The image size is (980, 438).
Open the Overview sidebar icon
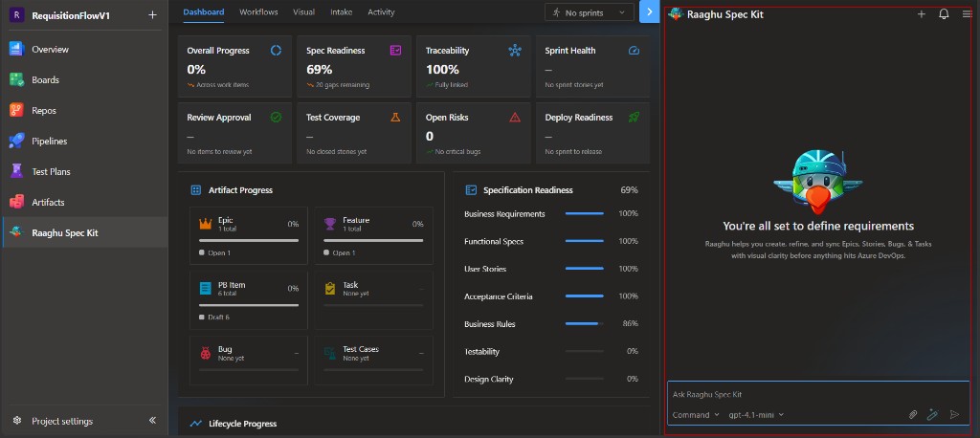click(16, 50)
